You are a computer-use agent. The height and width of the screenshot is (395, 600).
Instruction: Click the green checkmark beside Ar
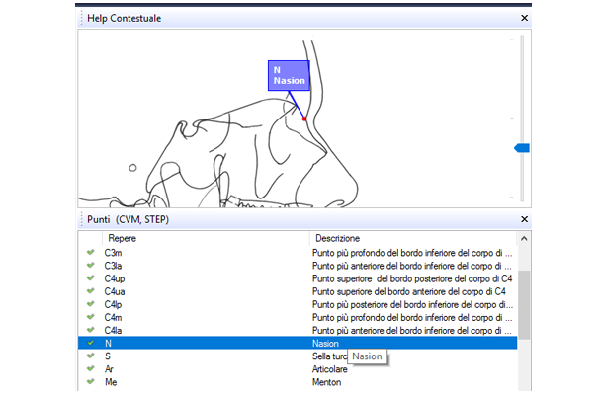pyautogui.click(x=90, y=369)
